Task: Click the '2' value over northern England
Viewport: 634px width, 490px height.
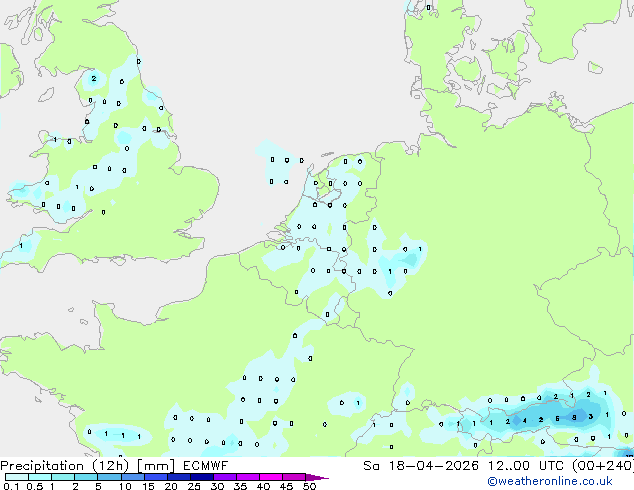Action: (x=94, y=78)
